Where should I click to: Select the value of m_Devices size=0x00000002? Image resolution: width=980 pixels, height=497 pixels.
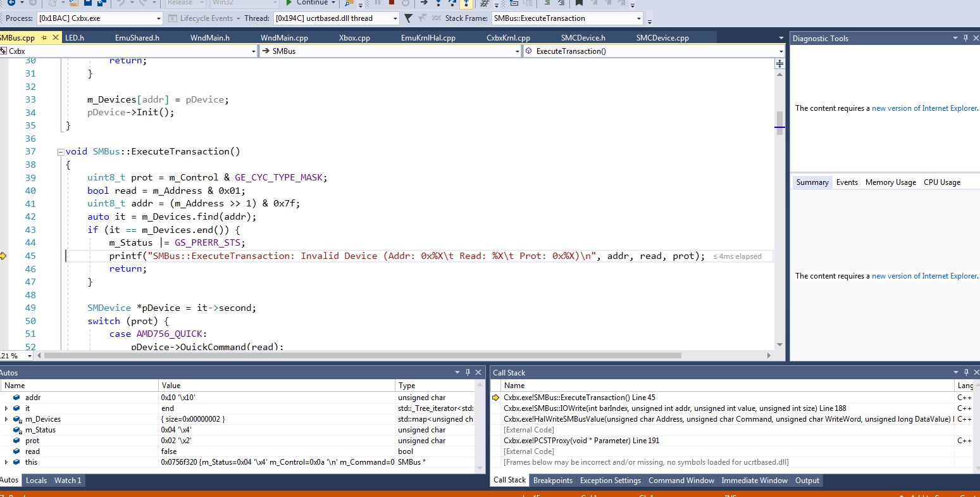193,419
